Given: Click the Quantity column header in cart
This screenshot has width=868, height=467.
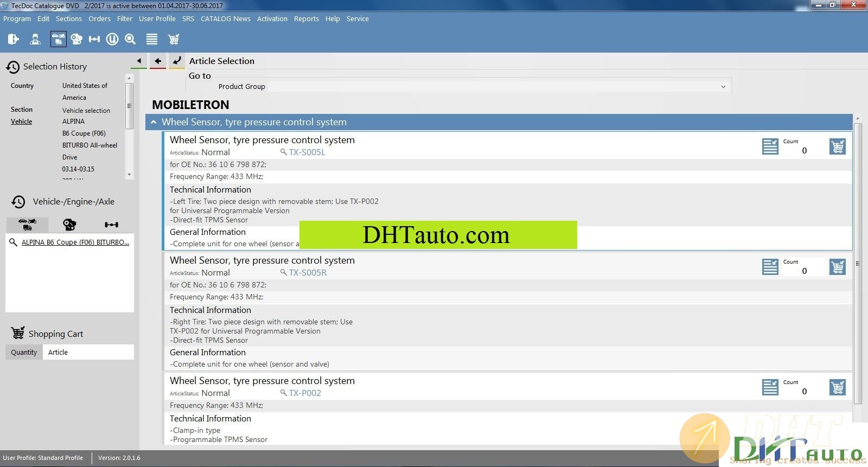Looking at the screenshot, I should (x=24, y=352).
